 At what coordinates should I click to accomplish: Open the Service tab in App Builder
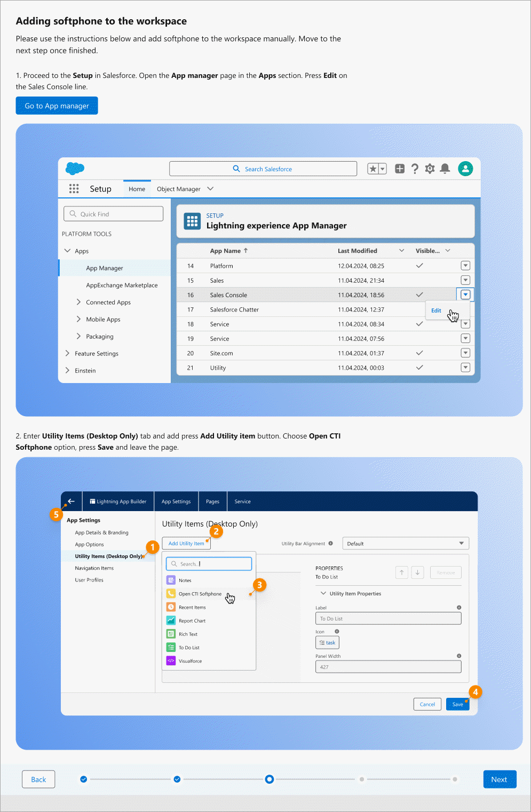pos(243,501)
